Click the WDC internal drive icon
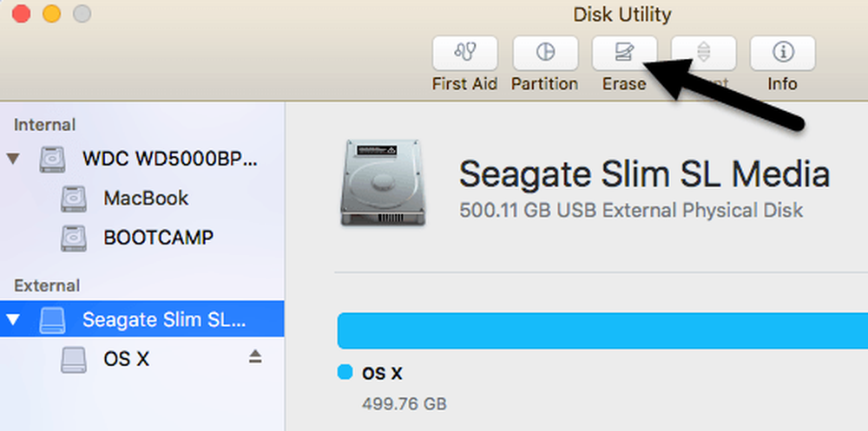The image size is (868, 431). [53, 160]
